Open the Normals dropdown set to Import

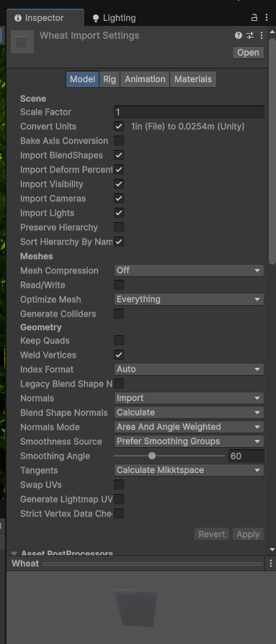[x=189, y=398]
